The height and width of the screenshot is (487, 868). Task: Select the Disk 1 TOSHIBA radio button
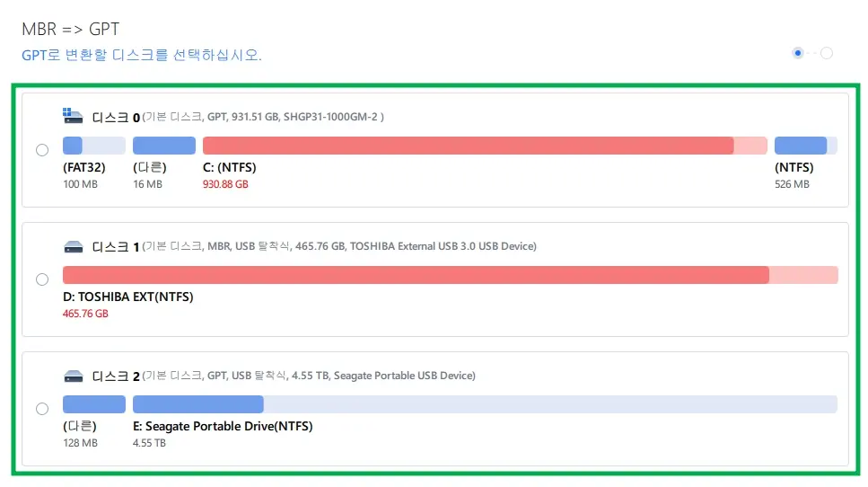(x=42, y=279)
